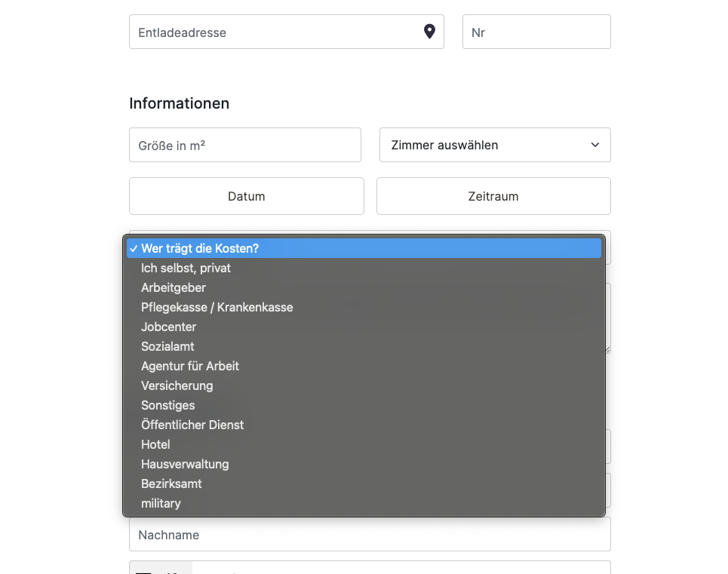Expand the Zimmer auswählen chevron arrow
This screenshot has height=574, width=728.
click(594, 145)
